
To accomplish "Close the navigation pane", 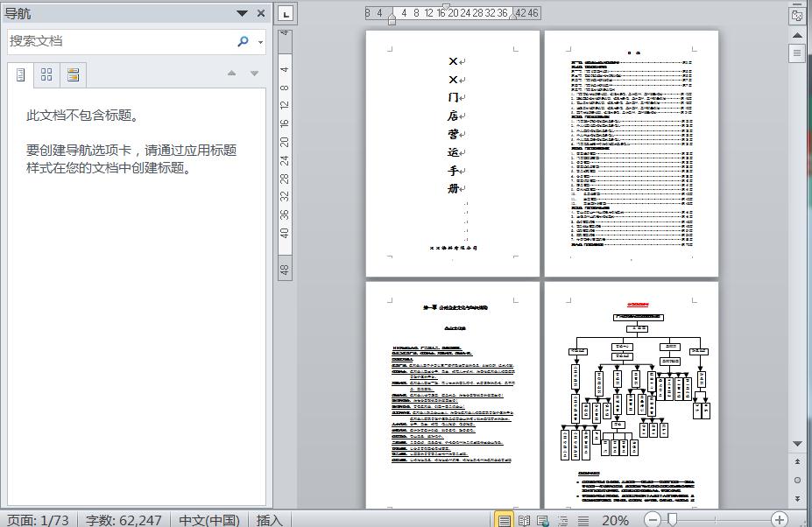I will [x=261, y=13].
